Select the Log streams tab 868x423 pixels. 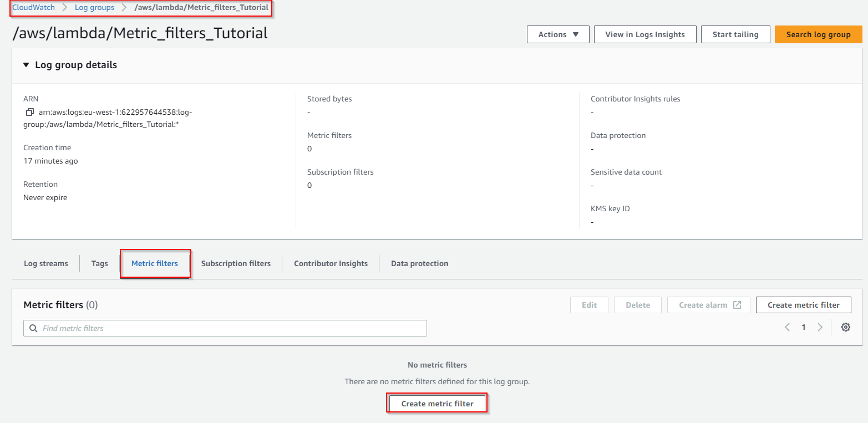pos(46,263)
